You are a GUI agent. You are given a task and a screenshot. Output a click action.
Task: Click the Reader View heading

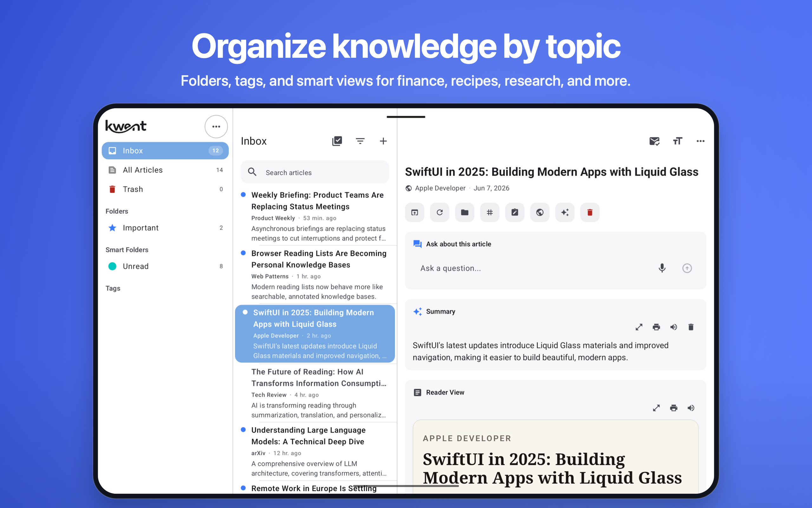[445, 392]
